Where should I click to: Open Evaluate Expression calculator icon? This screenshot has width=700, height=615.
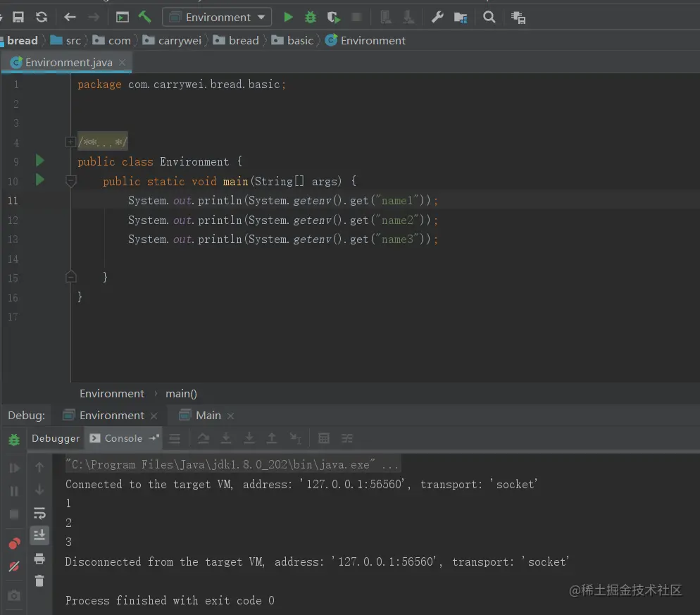[324, 439]
